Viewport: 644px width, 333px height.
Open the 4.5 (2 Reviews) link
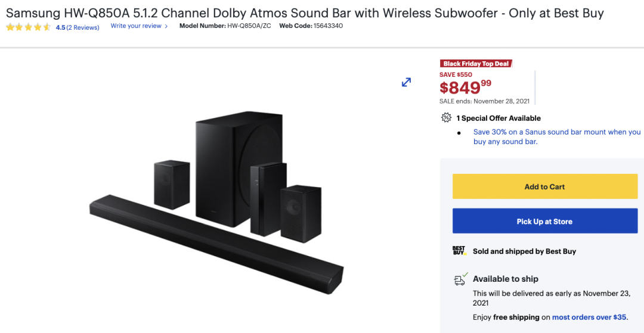pos(78,27)
